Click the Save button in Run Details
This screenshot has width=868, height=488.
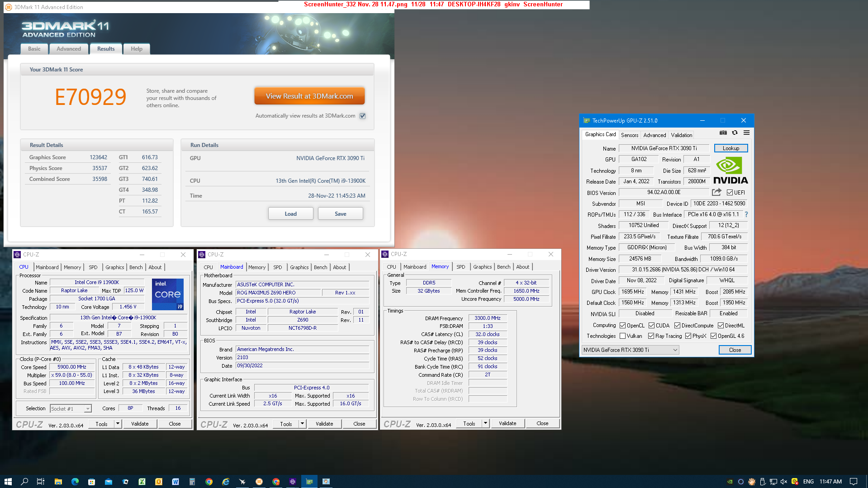(340, 213)
